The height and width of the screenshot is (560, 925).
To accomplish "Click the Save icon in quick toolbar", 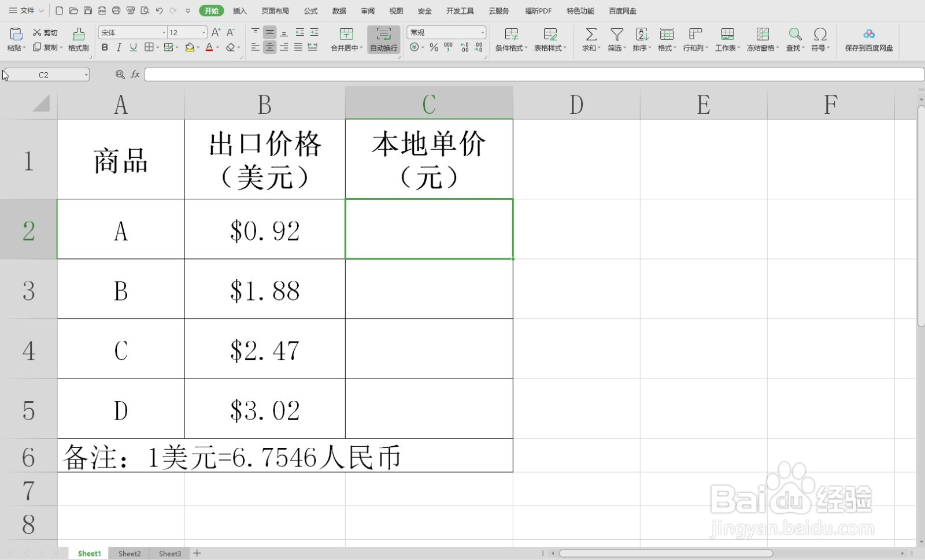I will tap(88, 10).
